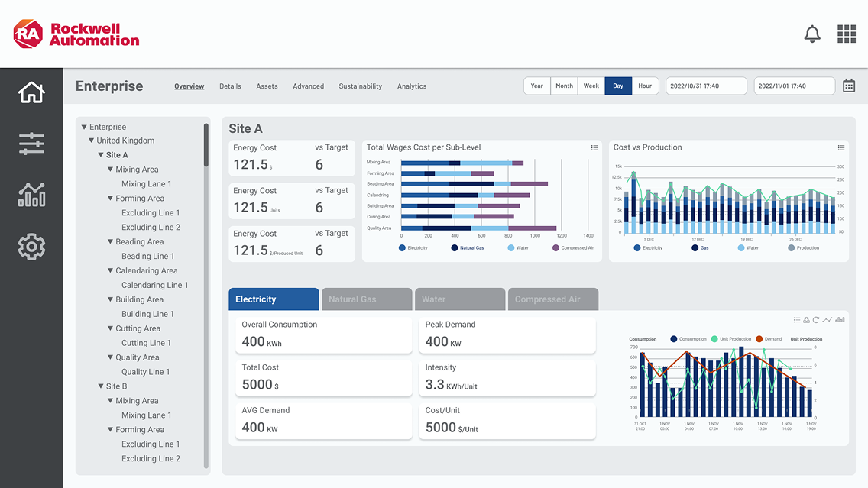The height and width of the screenshot is (488, 868).
Task: Go to Home in the sidebar
Action: pyautogui.click(x=31, y=92)
